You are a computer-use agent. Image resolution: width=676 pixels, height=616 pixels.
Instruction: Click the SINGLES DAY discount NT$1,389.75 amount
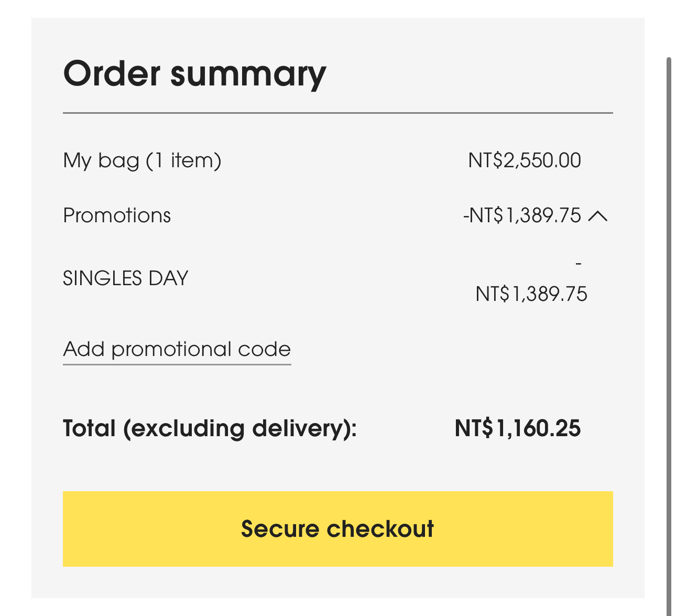pos(531,294)
